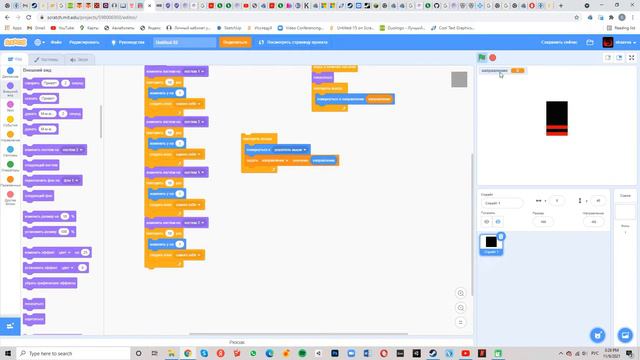The width and height of the screenshot is (640, 360).
Task: Click See Project Page button
Action: (293, 42)
